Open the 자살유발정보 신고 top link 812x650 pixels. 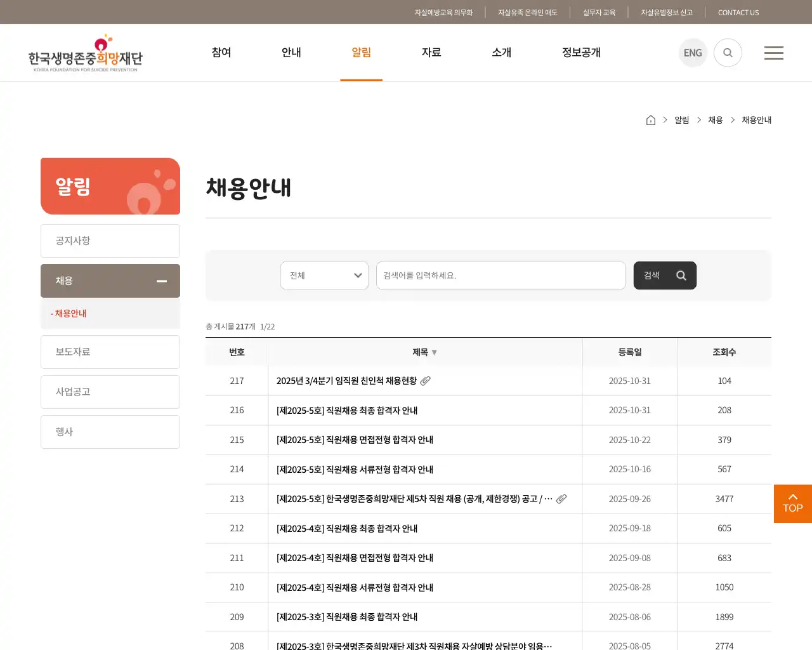pos(666,12)
